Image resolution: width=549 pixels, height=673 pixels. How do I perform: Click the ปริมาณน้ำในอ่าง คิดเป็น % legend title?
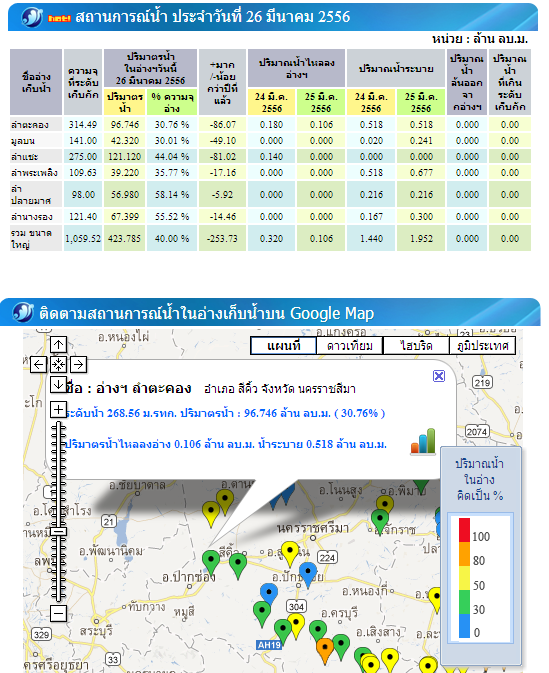click(x=479, y=479)
